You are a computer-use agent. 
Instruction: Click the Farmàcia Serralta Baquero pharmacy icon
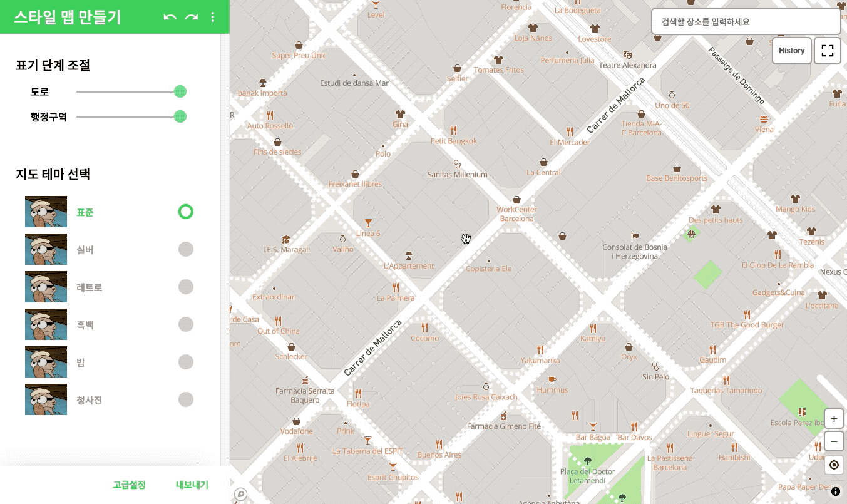[305, 381]
